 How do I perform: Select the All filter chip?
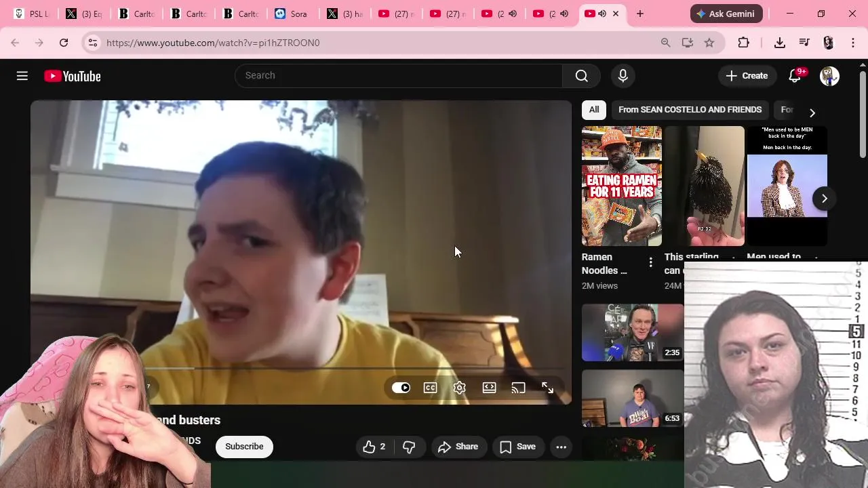(x=594, y=110)
